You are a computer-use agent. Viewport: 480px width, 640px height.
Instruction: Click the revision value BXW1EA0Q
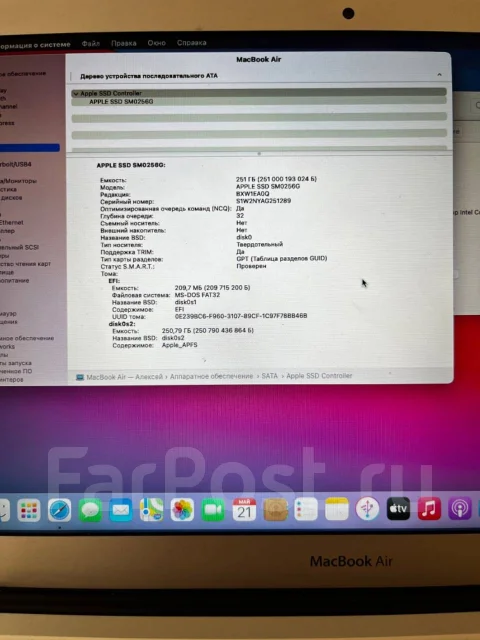point(253,193)
